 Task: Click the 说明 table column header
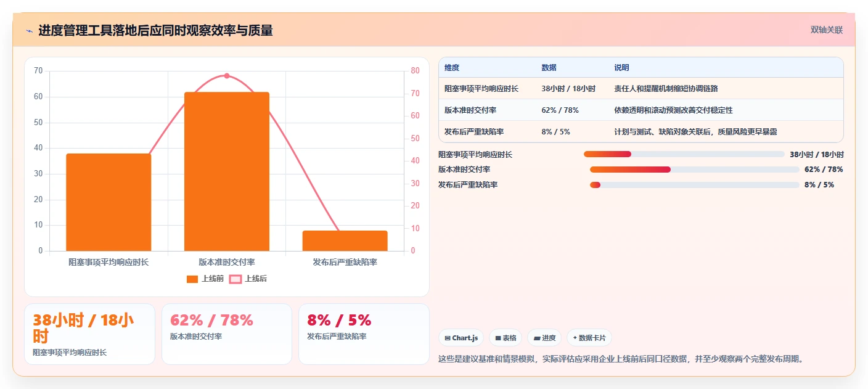(x=621, y=68)
